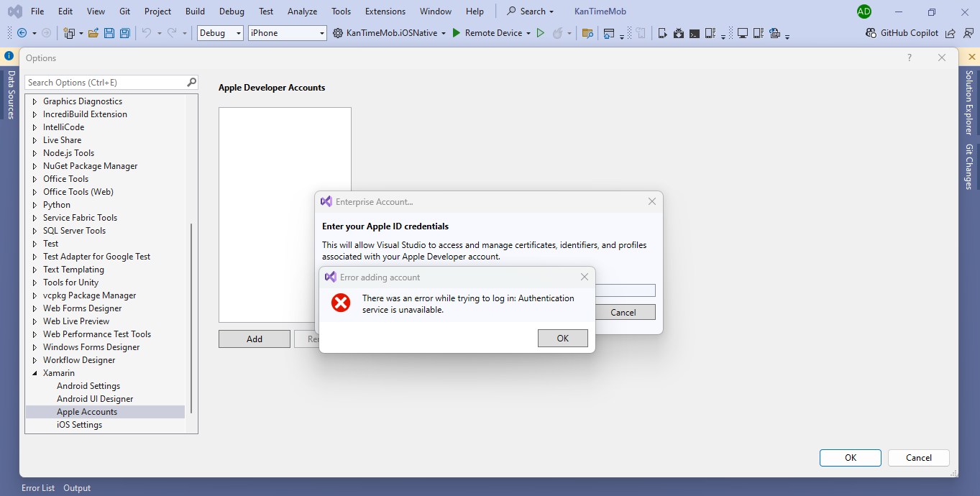Viewport: 980px width, 496px height.
Task: Click the help question mark in Options
Action: coord(910,58)
